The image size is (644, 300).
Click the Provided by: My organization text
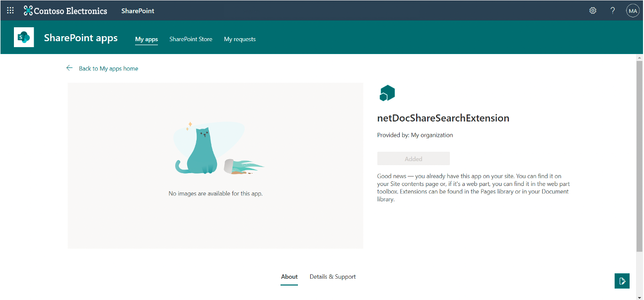click(415, 135)
